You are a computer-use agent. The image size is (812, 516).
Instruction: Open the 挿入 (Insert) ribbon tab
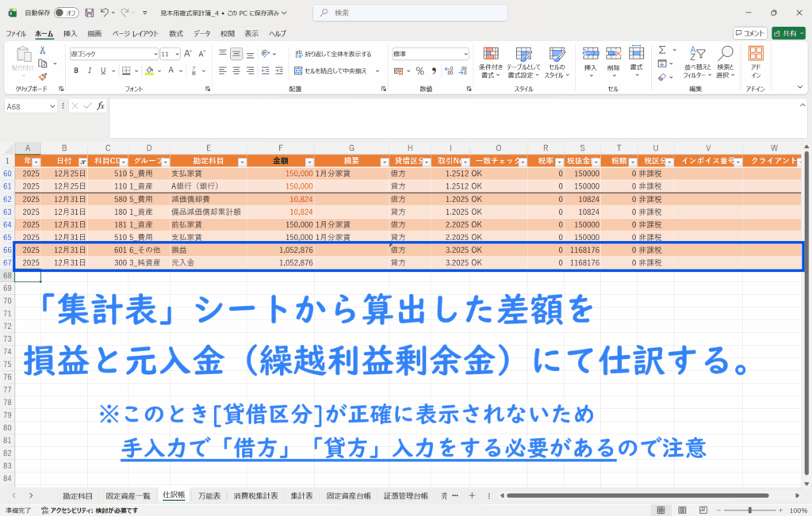pos(70,33)
